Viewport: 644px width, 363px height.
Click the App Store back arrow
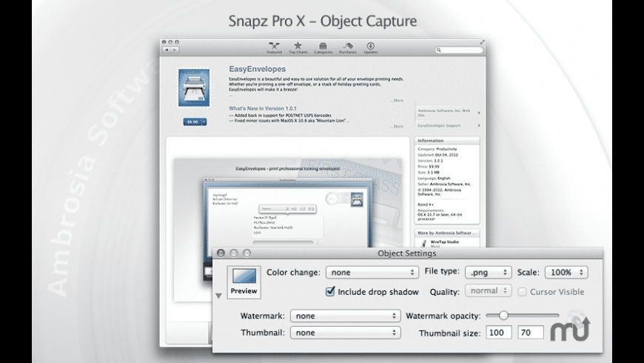click(x=167, y=50)
